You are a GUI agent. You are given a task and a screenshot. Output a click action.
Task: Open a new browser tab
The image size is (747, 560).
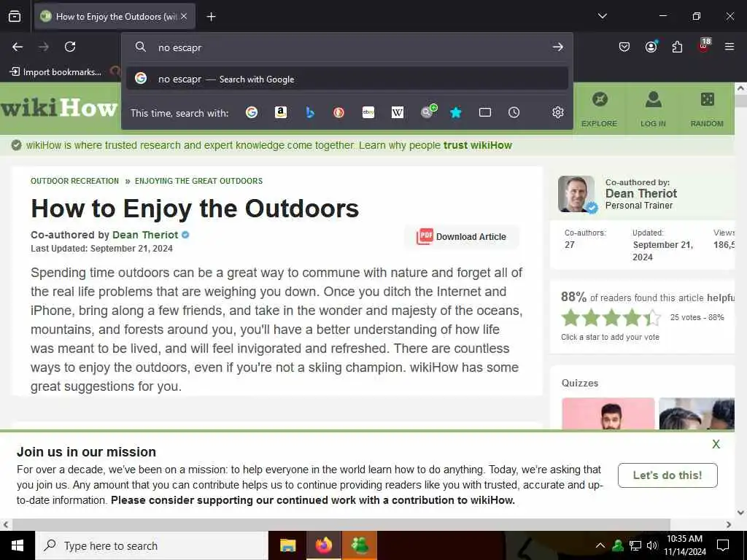tap(211, 17)
